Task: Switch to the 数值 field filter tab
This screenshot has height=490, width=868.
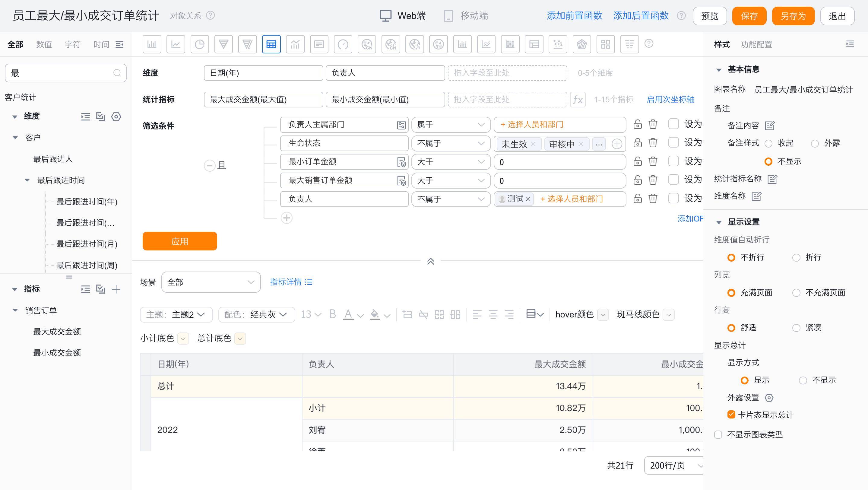Action: point(44,44)
